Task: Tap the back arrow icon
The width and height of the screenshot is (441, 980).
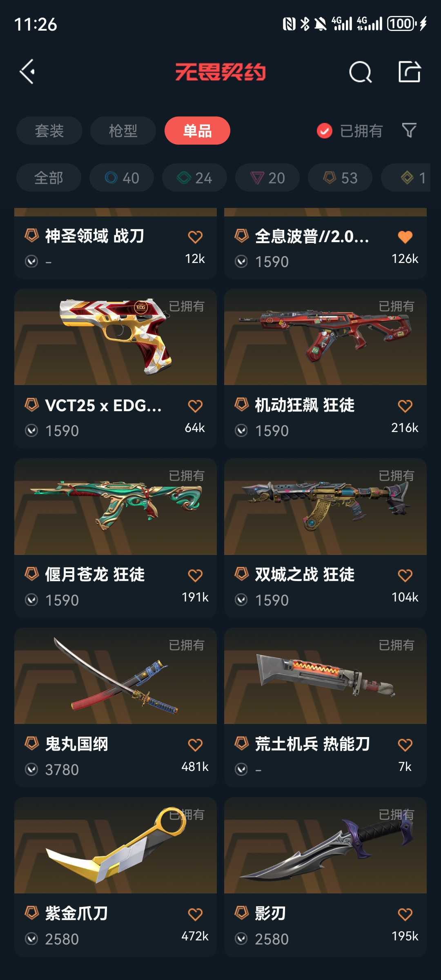Action: 27,72
